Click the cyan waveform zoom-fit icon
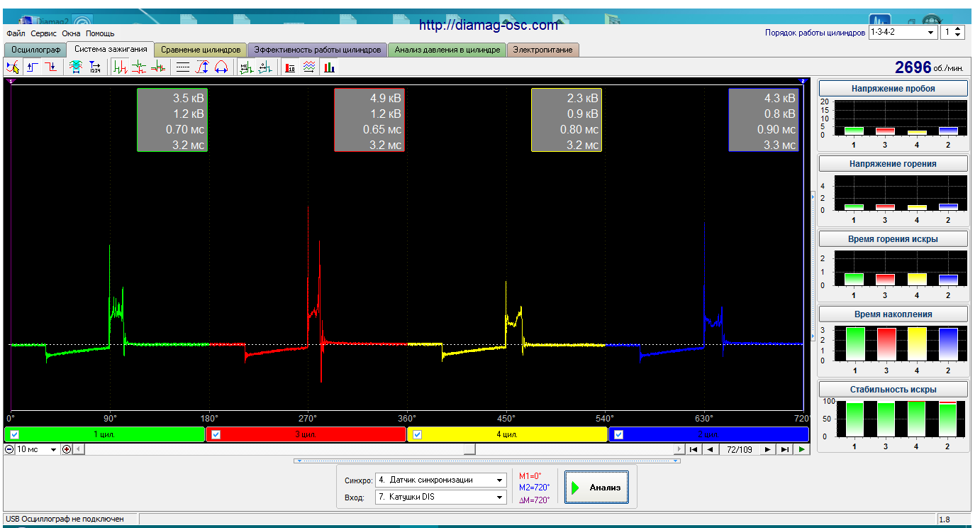This screenshot has height=528, width=980. [x=76, y=67]
